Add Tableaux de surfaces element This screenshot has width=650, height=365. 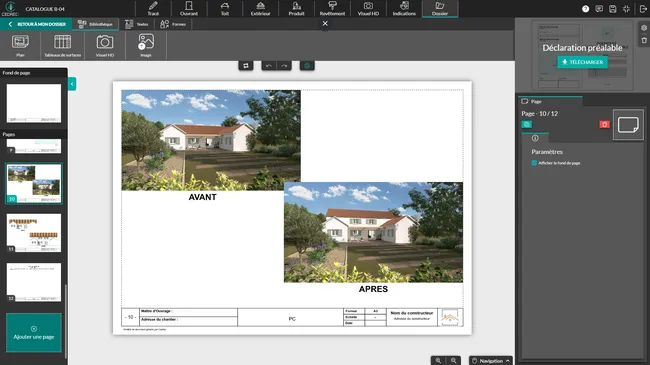pos(63,45)
